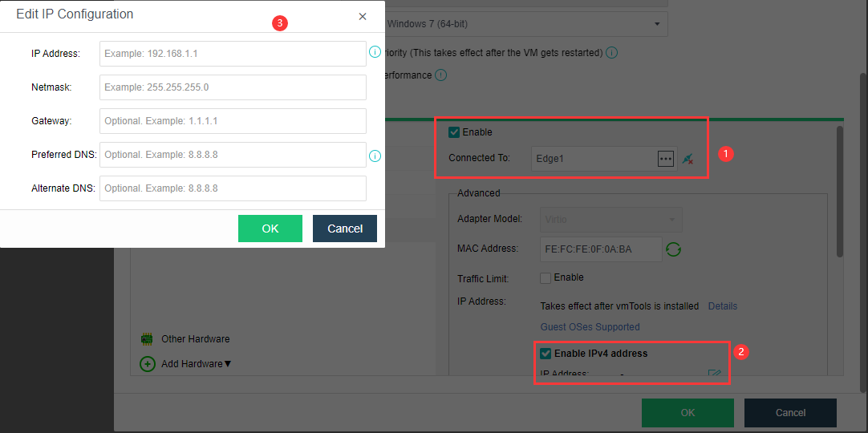The width and height of the screenshot is (868, 433).
Task: Disconnect the Edge1 connection icon
Action: [x=688, y=159]
